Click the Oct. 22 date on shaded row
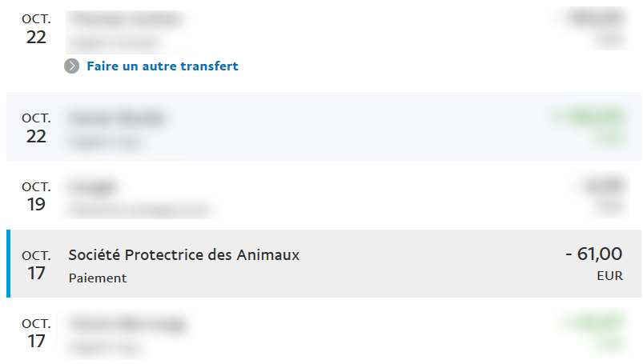 click(36, 128)
